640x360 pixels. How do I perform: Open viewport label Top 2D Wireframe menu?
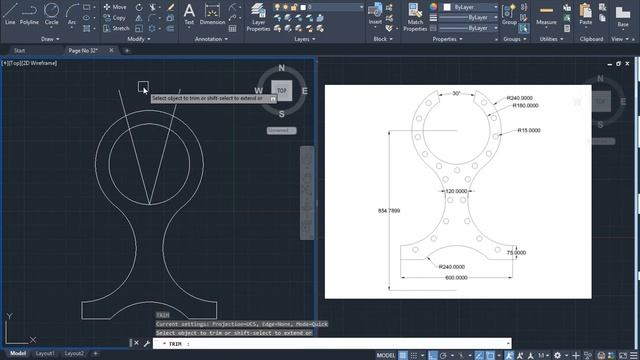click(29, 63)
